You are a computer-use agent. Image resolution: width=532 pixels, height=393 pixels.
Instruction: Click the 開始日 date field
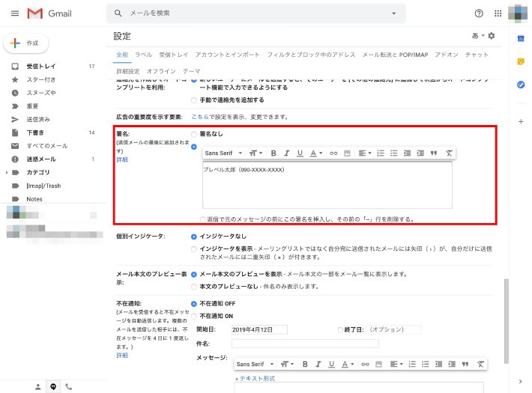pos(259,329)
